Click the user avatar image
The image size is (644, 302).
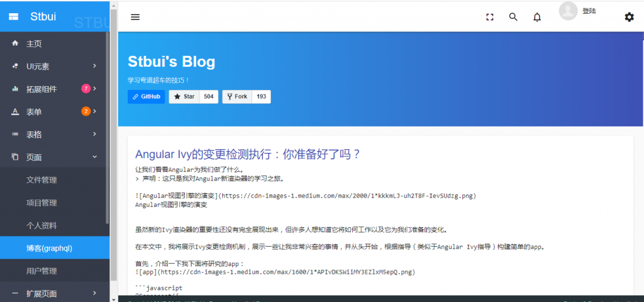[x=568, y=11]
